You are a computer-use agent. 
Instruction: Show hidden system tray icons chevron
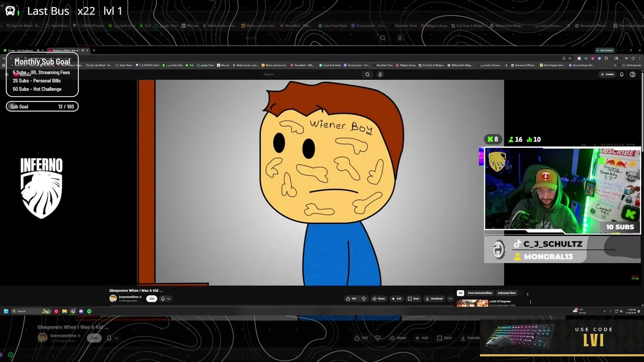[605, 311]
